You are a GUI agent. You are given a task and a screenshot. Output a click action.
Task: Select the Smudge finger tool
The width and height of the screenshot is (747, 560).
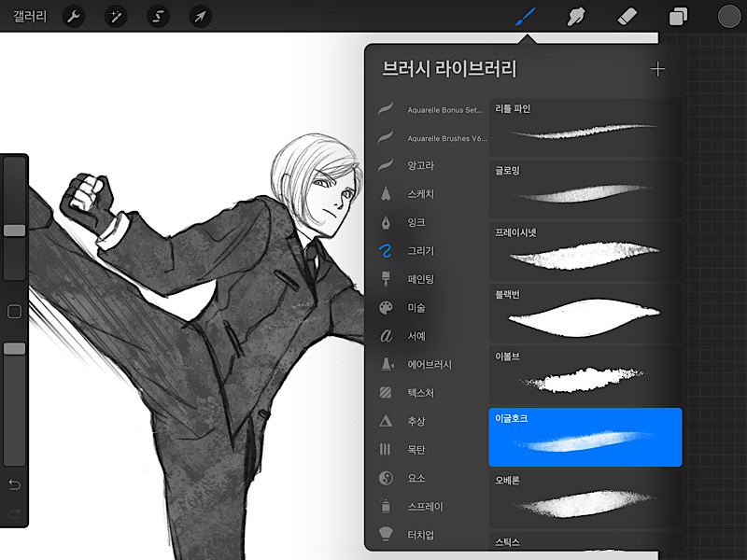tap(576, 17)
